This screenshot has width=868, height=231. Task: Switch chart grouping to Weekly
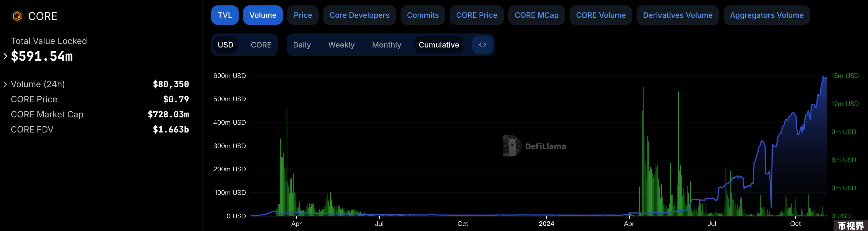pos(341,45)
